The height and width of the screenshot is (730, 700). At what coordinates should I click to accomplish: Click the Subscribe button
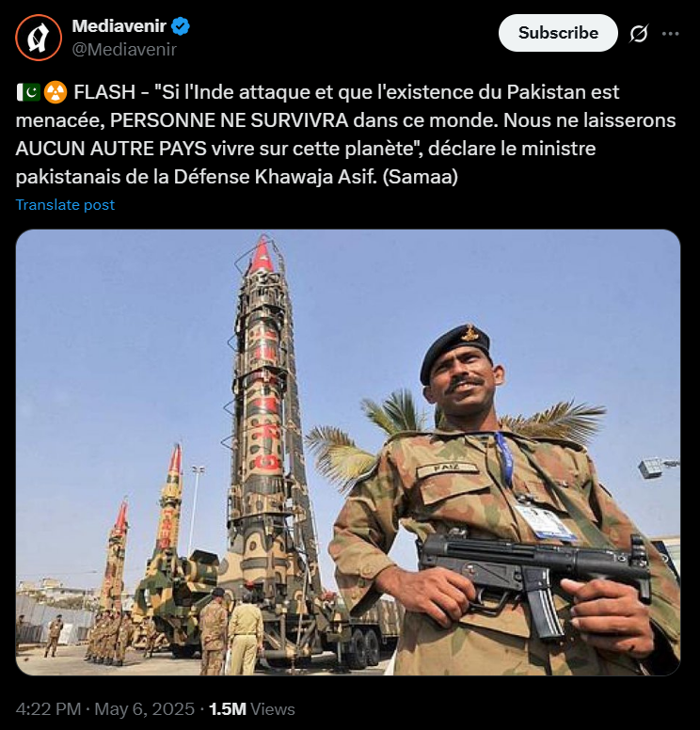pos(558,33)
